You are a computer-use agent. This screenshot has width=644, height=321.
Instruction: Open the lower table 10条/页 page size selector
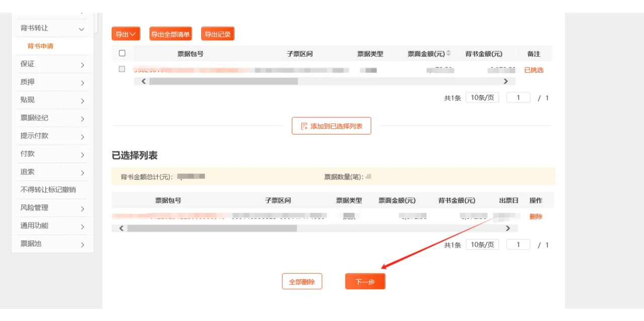pyautogui.click(x=482, y=245)
